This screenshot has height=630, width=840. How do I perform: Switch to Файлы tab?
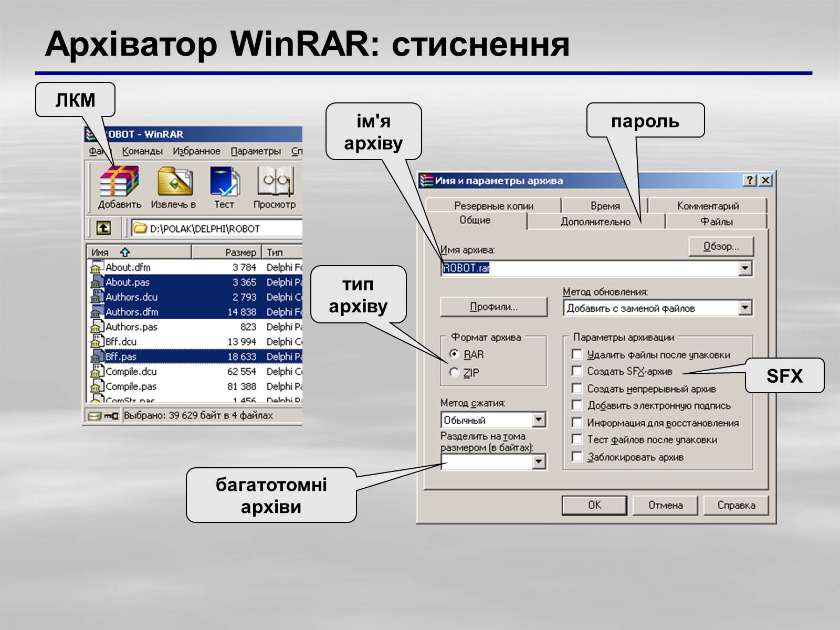[716, 222]
